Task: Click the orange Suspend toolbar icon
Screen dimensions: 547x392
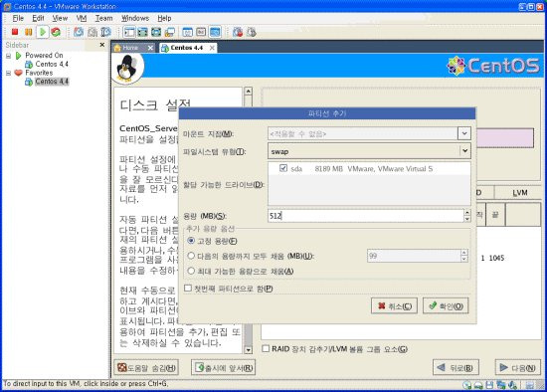Action: click(28, 32)
